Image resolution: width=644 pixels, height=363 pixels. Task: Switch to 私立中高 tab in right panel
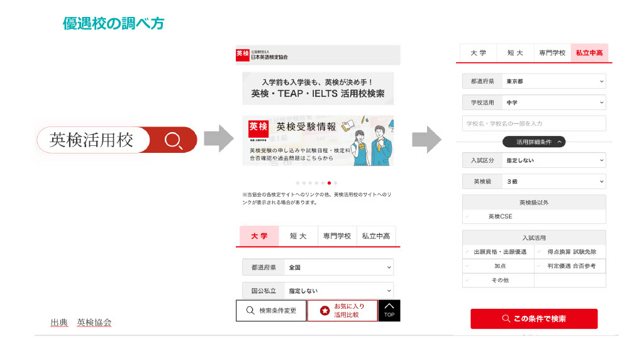tap(589, 53)
